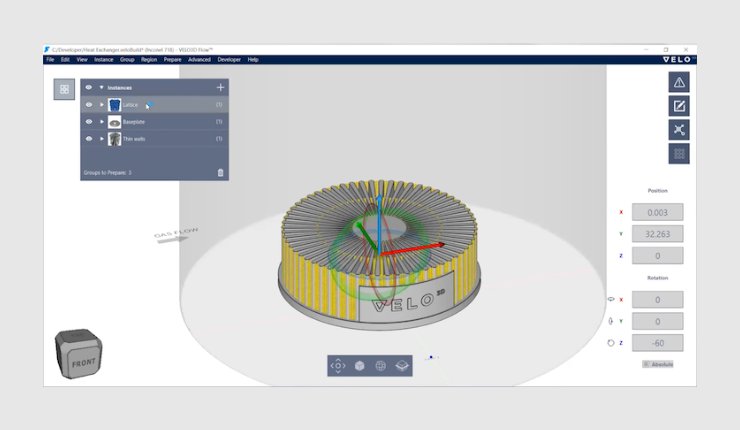This screenshot has width=740, height=430.
Task: Click the trash delete icon in Instances panel
Action: point(220,173)
